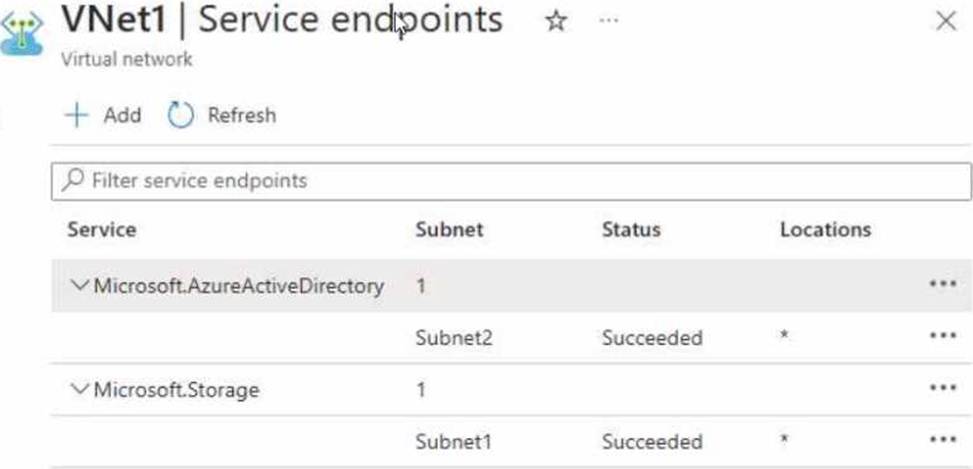Open the more options ellipsis beside title
This screenshot has width=973, height=469.
(608, 21)
